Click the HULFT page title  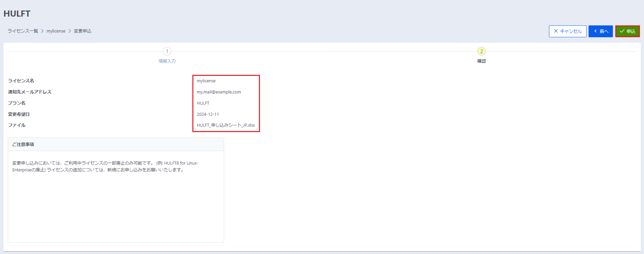click(x=17, y=14)
